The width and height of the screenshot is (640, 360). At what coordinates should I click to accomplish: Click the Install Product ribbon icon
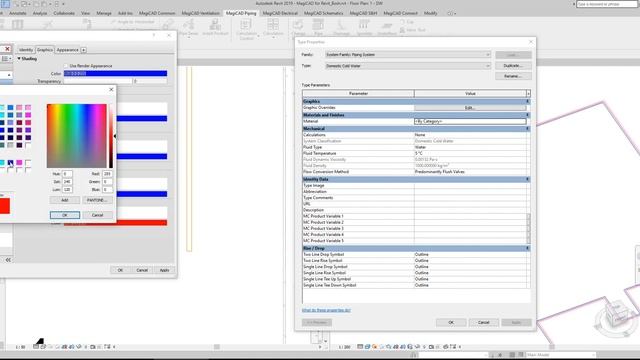click(x=215, y=28)
